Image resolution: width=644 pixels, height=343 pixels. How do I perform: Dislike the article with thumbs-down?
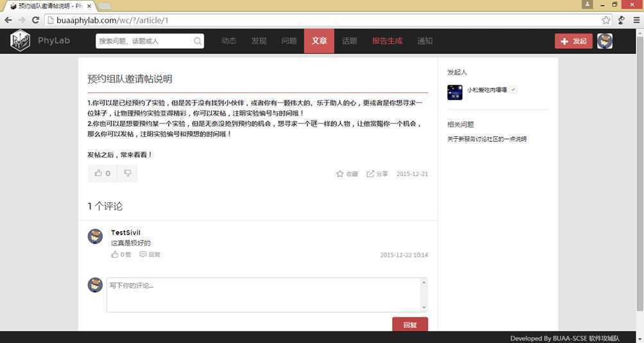point(127,173)
